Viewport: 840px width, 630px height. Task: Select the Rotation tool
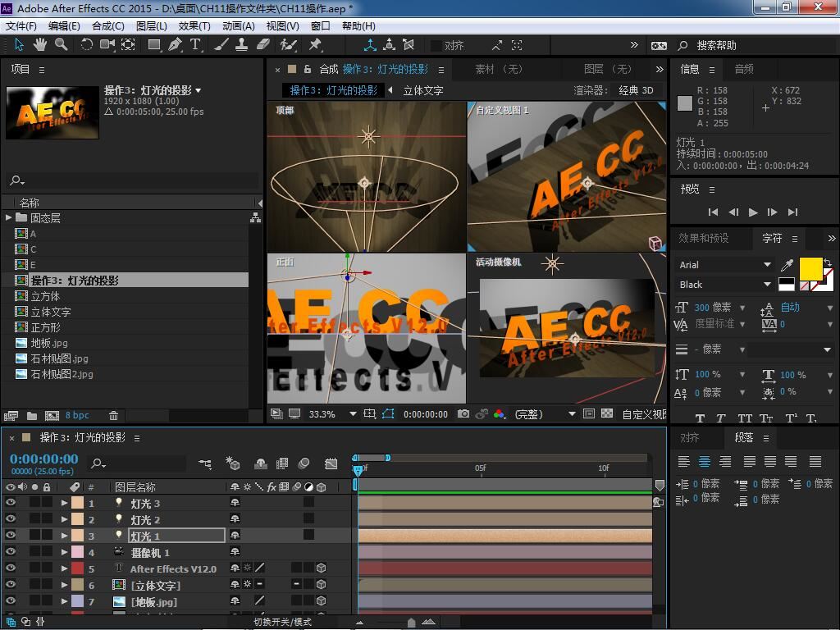coord(86,45)
